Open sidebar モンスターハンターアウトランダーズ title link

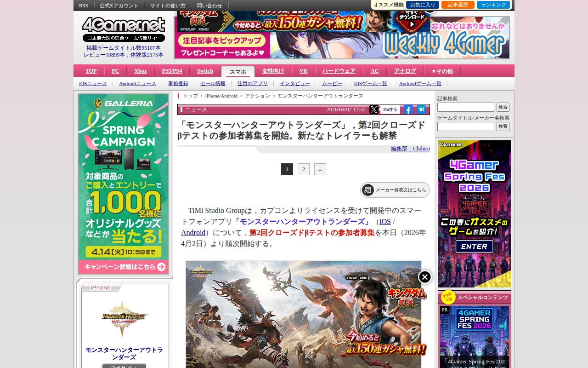coord(124,353)
